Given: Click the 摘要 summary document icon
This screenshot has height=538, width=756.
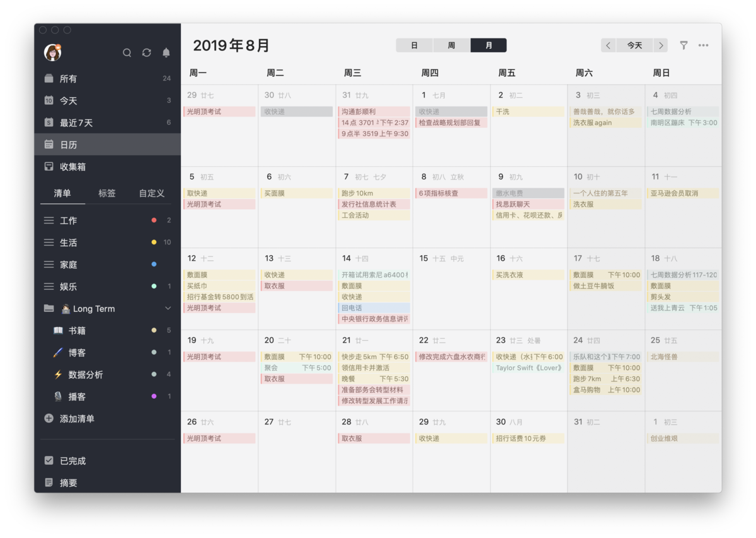Looking at the screenshot, I should (x=49, y=483).
